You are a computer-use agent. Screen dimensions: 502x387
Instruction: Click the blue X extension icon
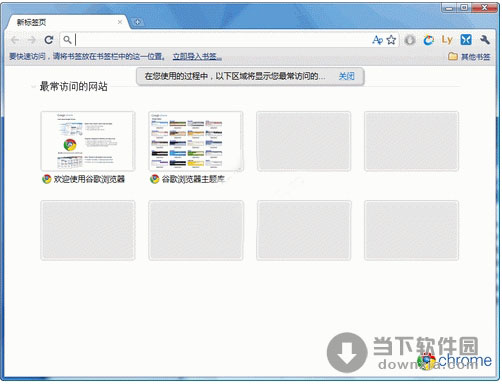pos(466,40)
